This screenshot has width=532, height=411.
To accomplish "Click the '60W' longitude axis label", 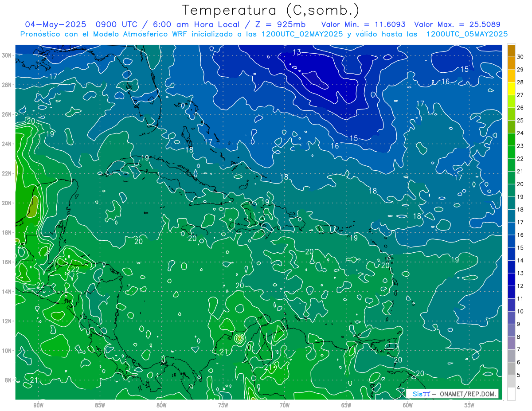I will (408, 405).
